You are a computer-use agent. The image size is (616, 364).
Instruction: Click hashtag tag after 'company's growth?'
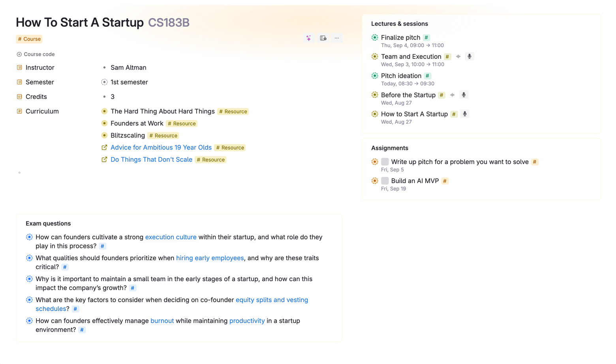point(133,288)
